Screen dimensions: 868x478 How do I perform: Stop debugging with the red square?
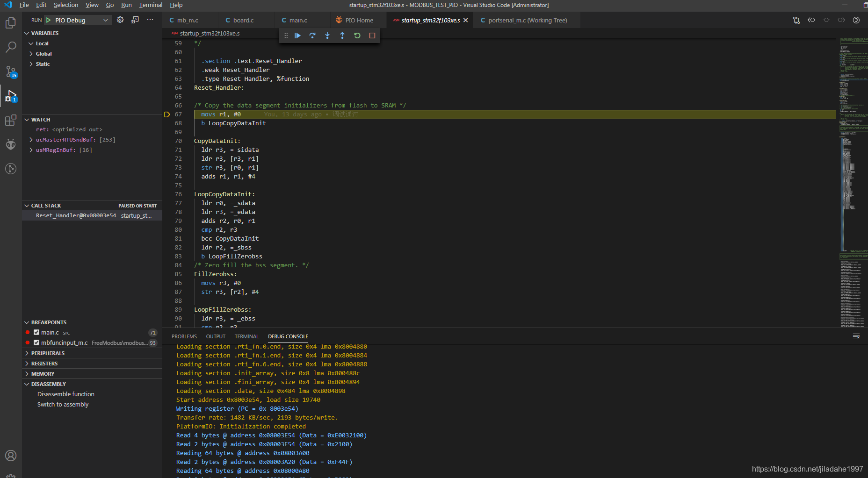(x=372, y=36)
